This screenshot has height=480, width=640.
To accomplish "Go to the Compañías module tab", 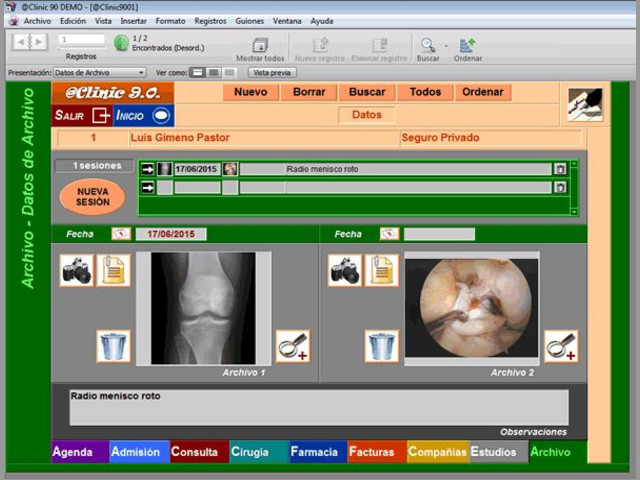I will coord(438,451).
